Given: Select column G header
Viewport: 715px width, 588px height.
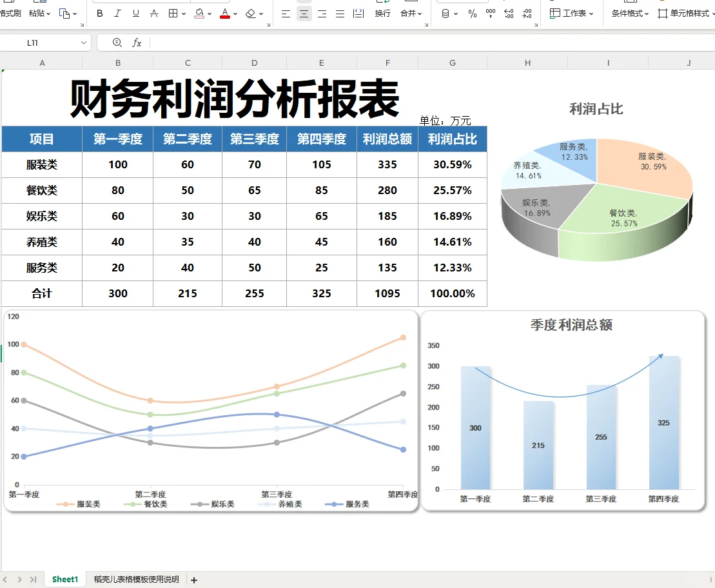Looking at the screenshot, I should (x=453, y=63).
